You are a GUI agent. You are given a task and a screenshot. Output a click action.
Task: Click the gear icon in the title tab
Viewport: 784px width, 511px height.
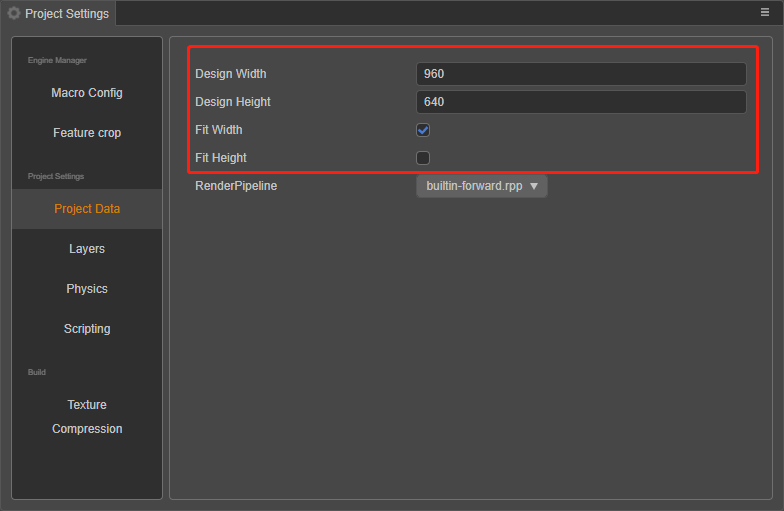click(14, 13)
